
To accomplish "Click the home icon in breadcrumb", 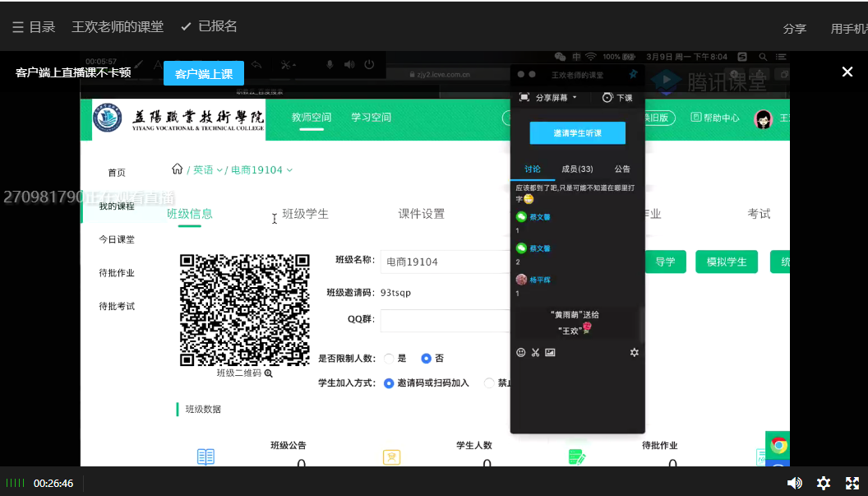I will pos(177,169).
